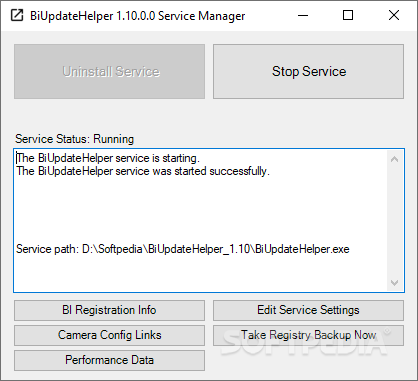
Task: Minimize the Service Manager window
Action: (x=303, y=15)
